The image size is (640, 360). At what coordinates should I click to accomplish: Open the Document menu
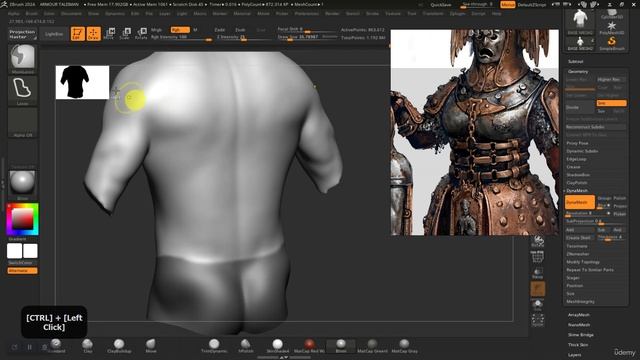click(71, 13)
